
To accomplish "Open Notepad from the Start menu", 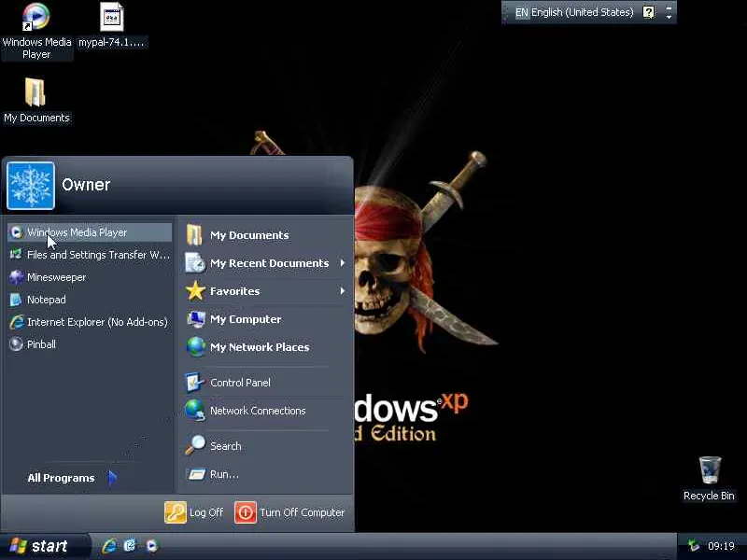I will tap(90, 300).
